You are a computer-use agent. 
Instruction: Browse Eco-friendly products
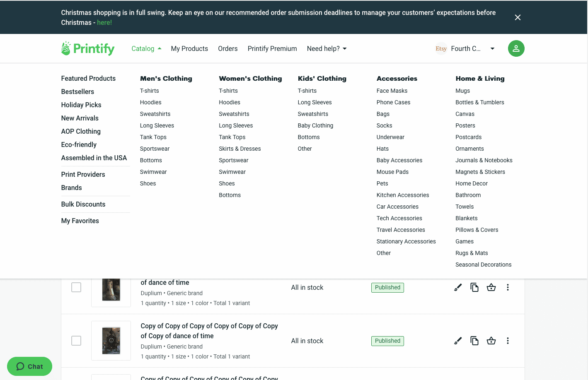(79, 144)
